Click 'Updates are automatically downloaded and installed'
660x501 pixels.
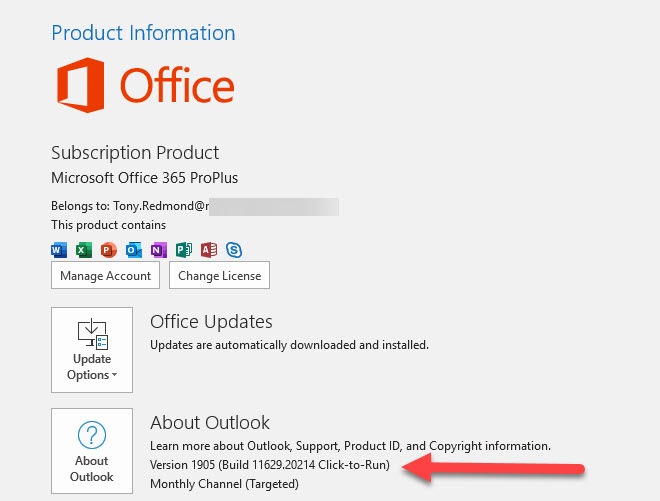290,345
